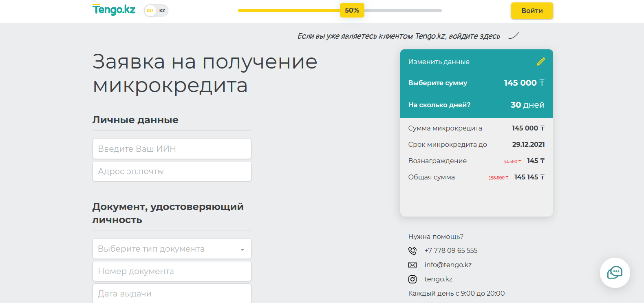The width and height of the screenshot is (644, 303).
Task: Click the Личные данные heading
Action: pos(135,120)
